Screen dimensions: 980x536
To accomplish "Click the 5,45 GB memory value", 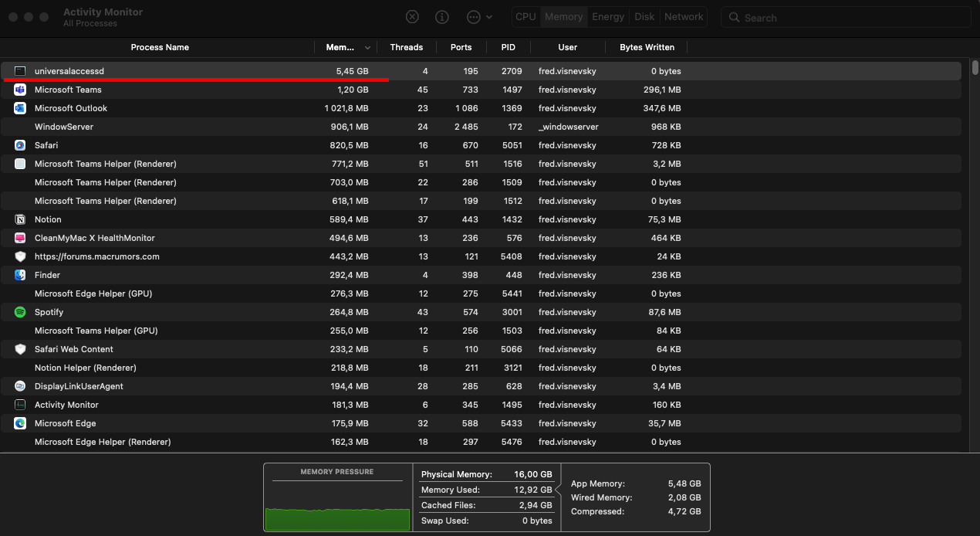I will tap(352, 71).
